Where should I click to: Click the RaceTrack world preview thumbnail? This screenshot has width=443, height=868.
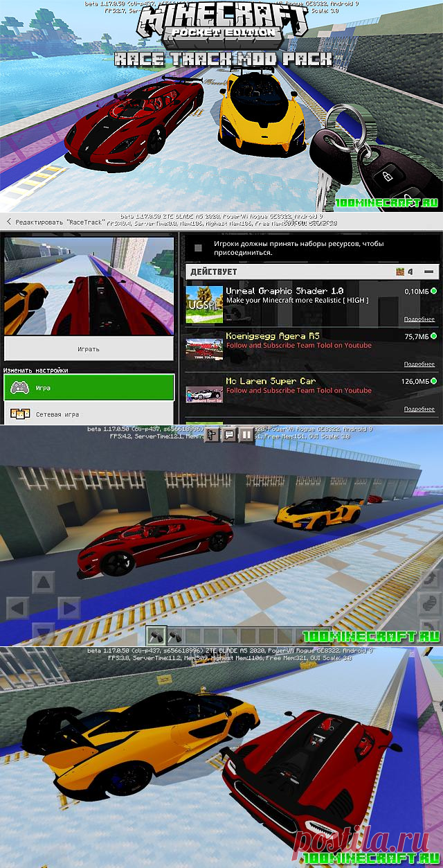tap(89, 285)
